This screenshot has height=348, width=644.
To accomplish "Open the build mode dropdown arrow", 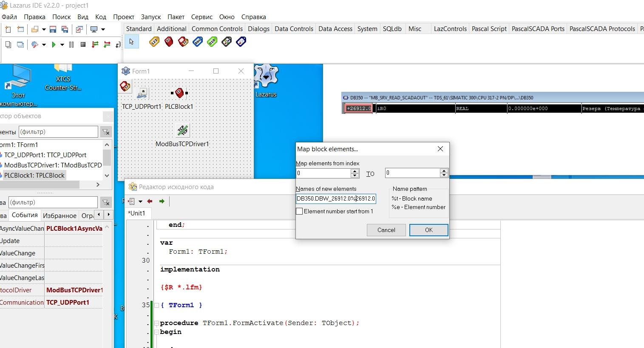I will coord(44,45).
